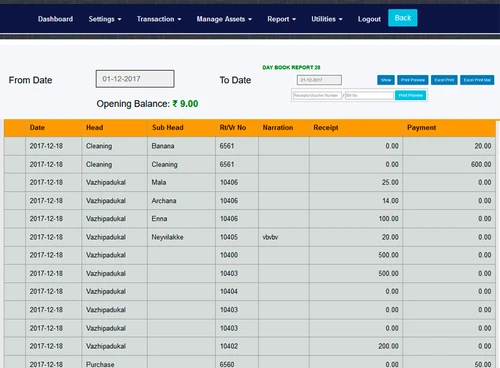This screenshot has height=368, width=500.
Task: Click the Purchase head cell
Action: 114,362
